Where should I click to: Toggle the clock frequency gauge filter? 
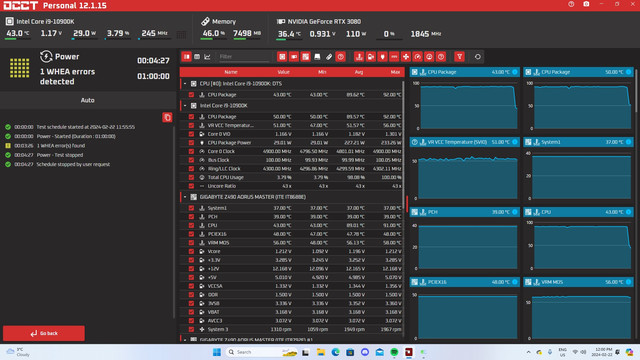tap(418, 57)
